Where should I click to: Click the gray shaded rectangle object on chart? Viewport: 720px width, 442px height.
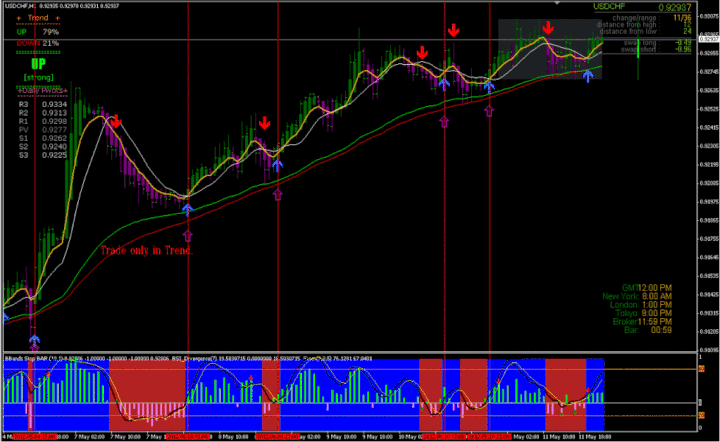pyautogui.click(x=550, y=49)
